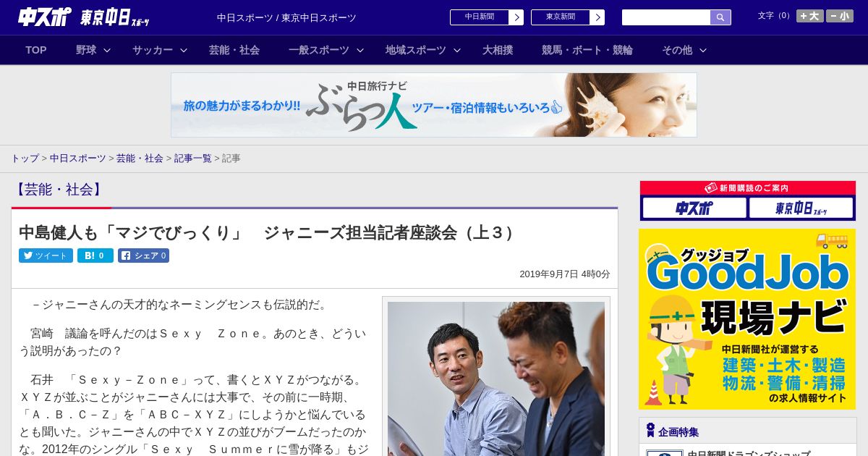Click the 企画特集 section heading
The height and width of the screenshot is (456, 868).
click(678, 432)
